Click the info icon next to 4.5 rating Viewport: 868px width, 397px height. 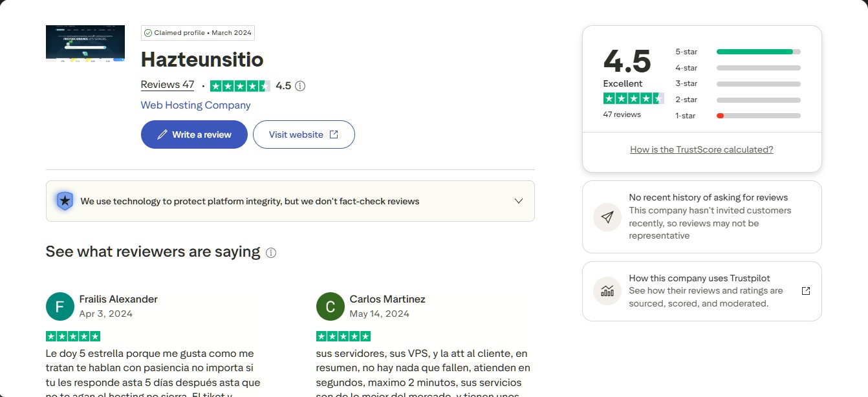(x=300, y=86)
